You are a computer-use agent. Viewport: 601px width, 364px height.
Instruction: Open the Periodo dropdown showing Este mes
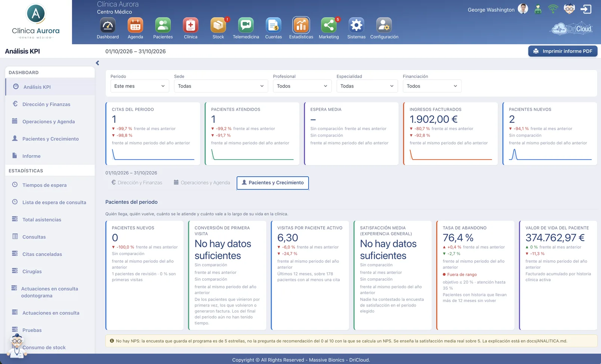140,86
